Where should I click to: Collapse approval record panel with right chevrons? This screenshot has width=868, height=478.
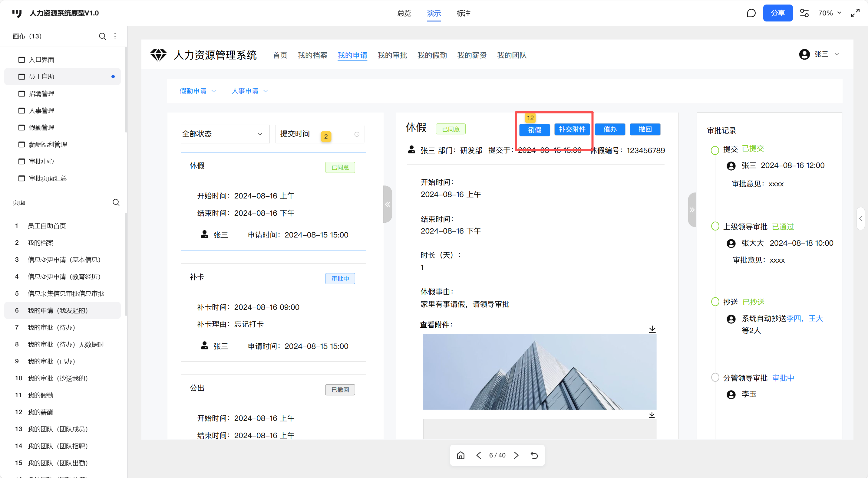point(692,210)
